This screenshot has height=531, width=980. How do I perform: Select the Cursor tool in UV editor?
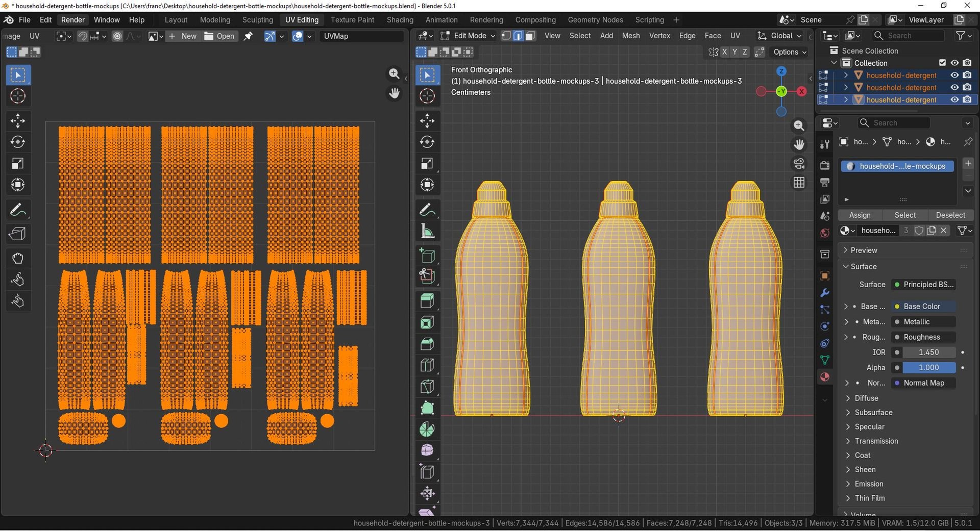click(18, 96)
